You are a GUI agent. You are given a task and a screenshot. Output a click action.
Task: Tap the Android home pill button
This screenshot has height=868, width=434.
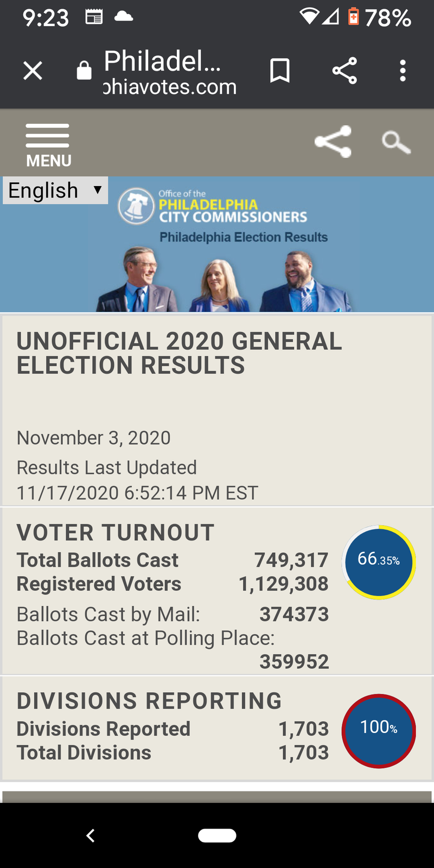pyautogui.click(x=217, y=835)
